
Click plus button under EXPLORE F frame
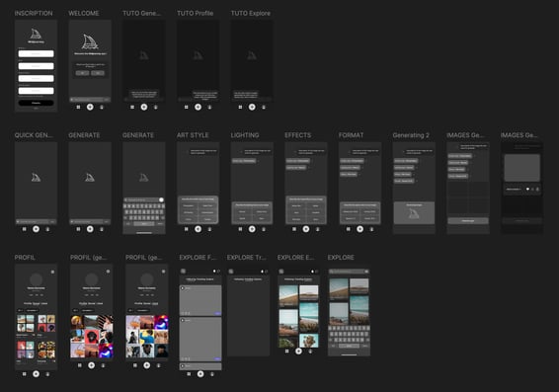(200, 374)
